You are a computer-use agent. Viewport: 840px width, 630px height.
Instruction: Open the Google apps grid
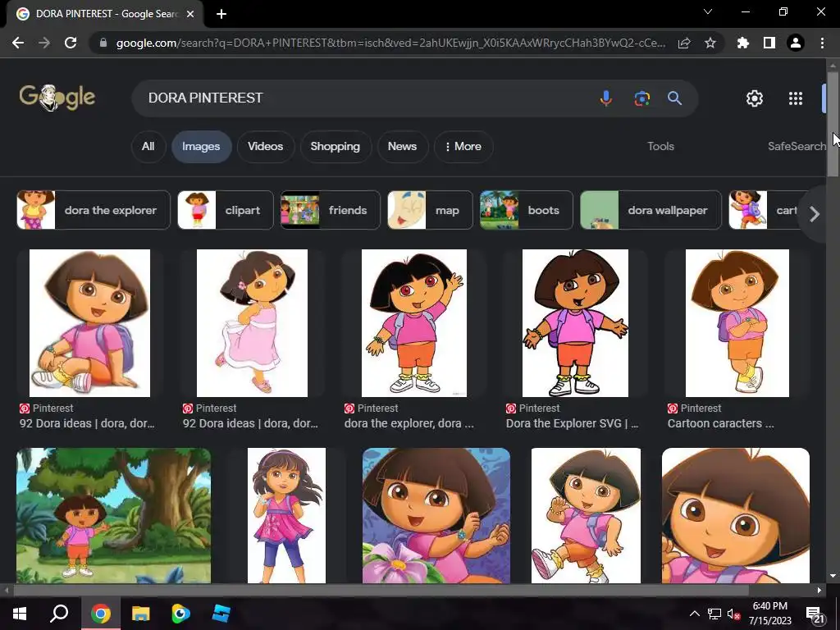(x=796, y=98)
